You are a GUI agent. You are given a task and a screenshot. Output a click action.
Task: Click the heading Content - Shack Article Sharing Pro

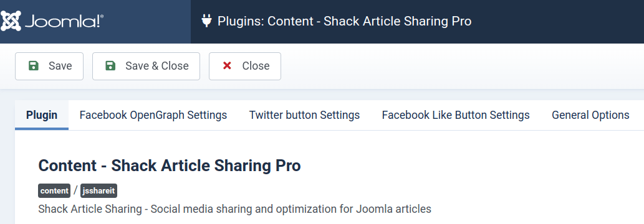point(170,166)
